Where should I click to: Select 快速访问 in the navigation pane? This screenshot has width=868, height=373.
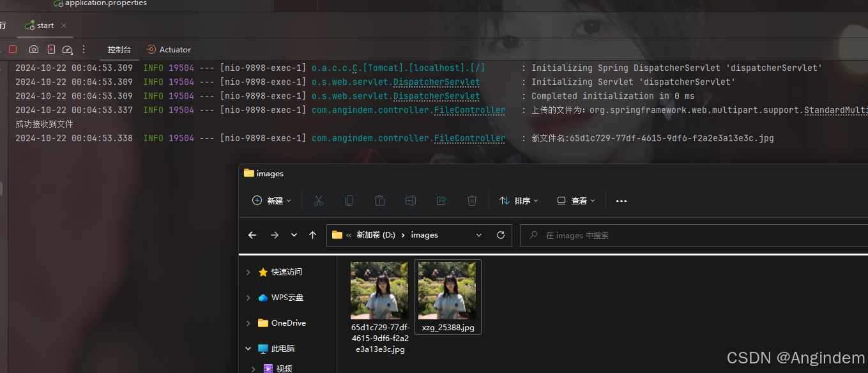[x=280, y=272]
